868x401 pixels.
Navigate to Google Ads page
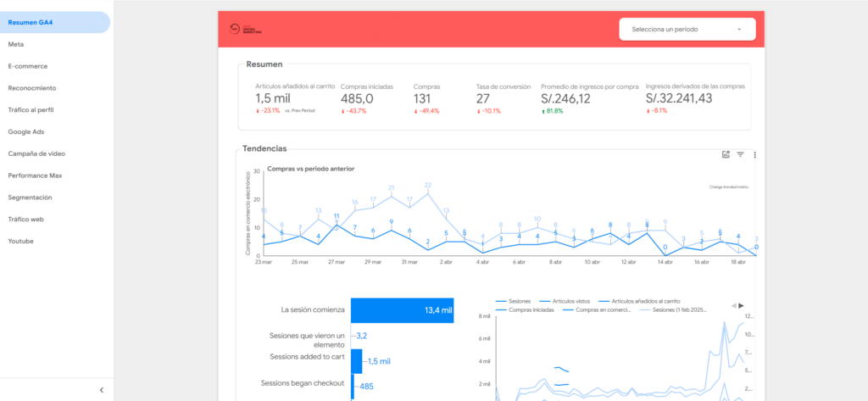28,131
